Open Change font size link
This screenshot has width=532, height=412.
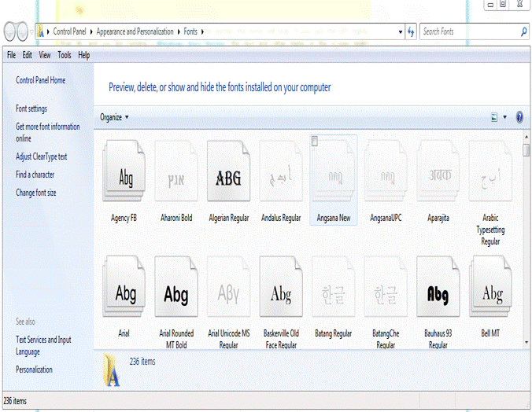[36, 193]
